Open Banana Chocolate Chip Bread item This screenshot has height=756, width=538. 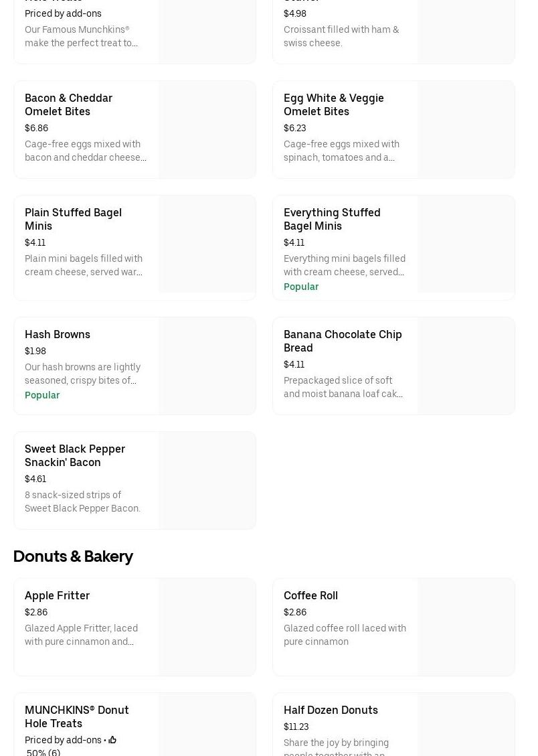click(x=343, y=341)
